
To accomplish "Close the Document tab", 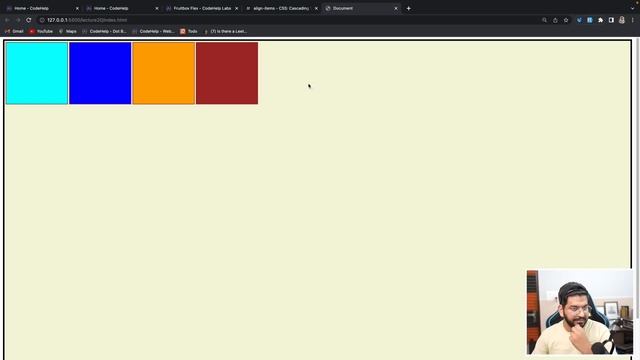I will coord(396,8).
